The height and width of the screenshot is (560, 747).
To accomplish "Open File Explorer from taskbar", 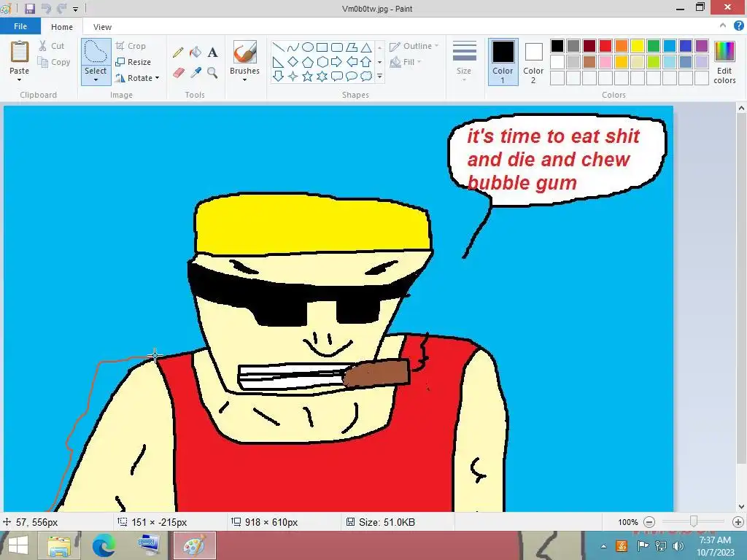I will click(x=60, y=545).
